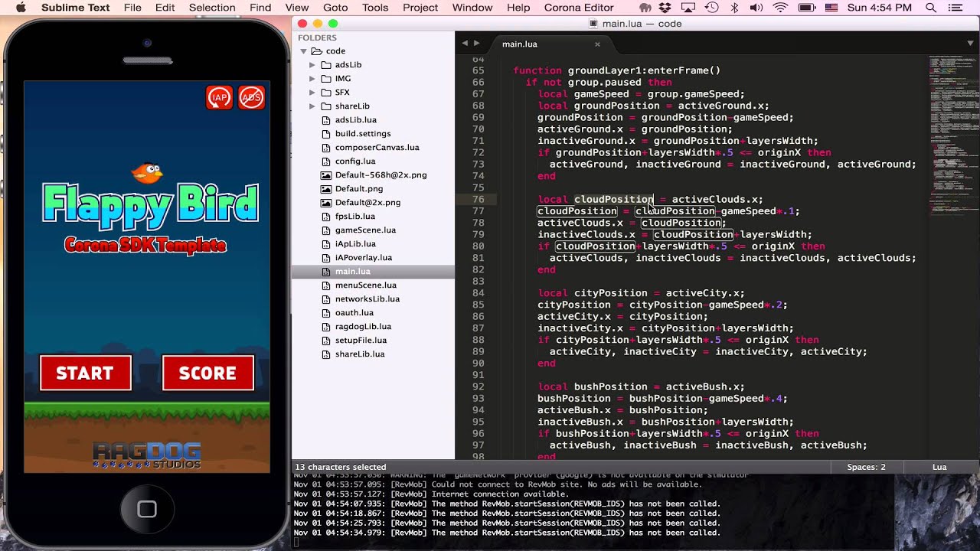Expand the SFX folder

coord(312,93)
